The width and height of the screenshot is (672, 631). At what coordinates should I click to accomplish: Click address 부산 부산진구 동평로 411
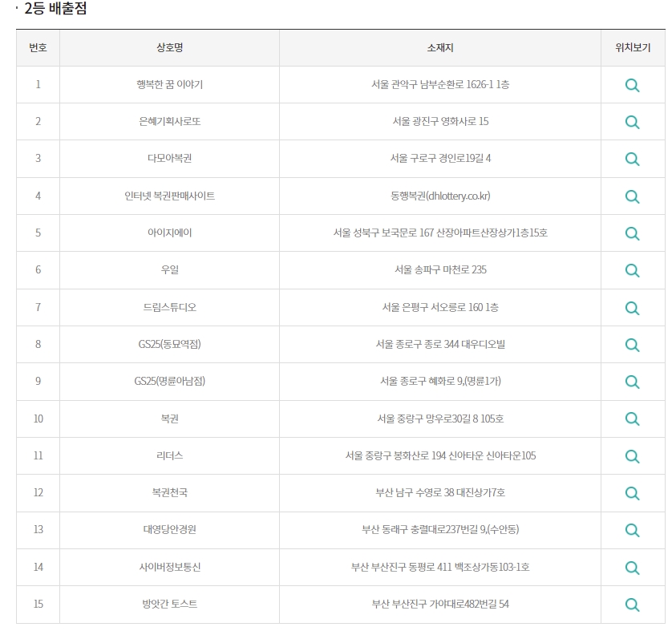point(402,567)
